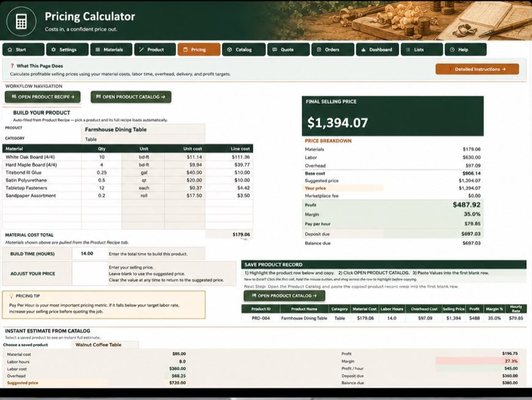Select the Sandpaper Assortment cell
The width and height of the screenshot is (532, 400).
(42, 196)
